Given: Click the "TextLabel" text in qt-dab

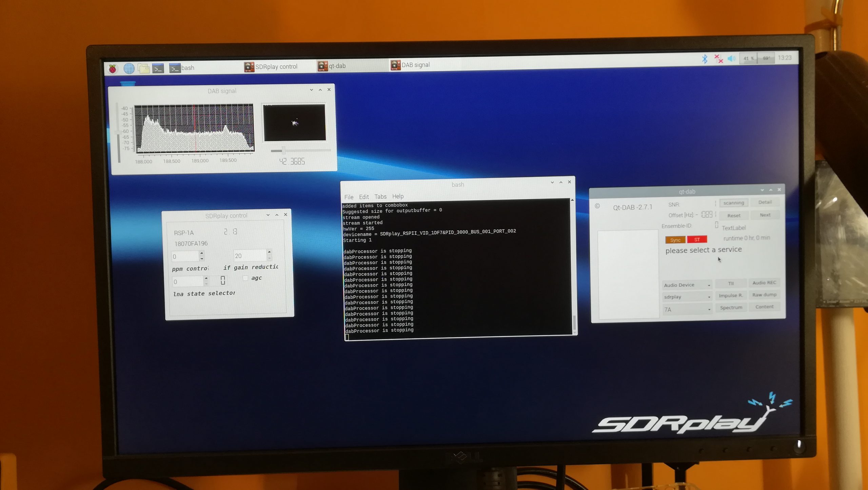Looking at the screenshot, I should point(733,228).
